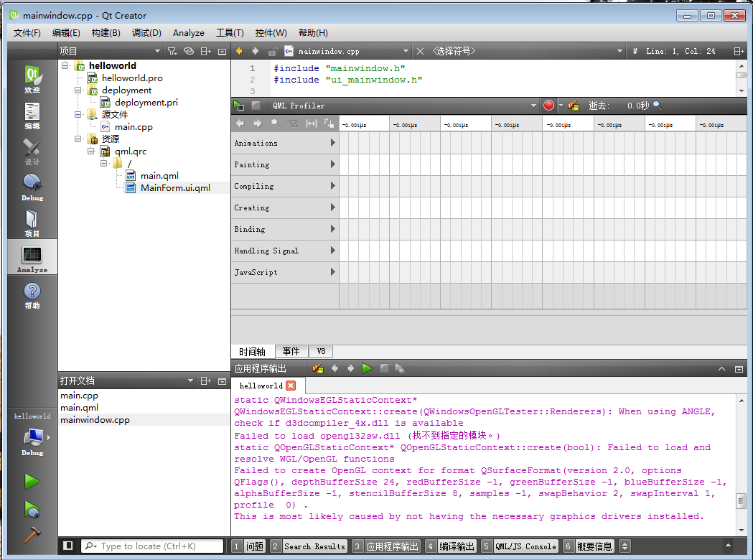The image size is (753, 560).
Task: Click the elapsed time display in QML Profiler
Action: pyautogui.click(x=636, y=105)
